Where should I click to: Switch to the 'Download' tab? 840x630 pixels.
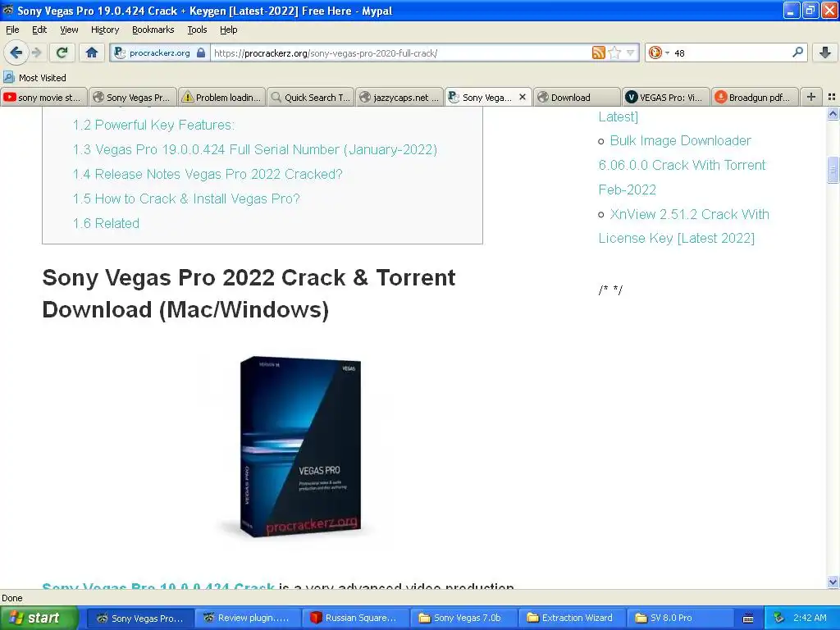577,97
